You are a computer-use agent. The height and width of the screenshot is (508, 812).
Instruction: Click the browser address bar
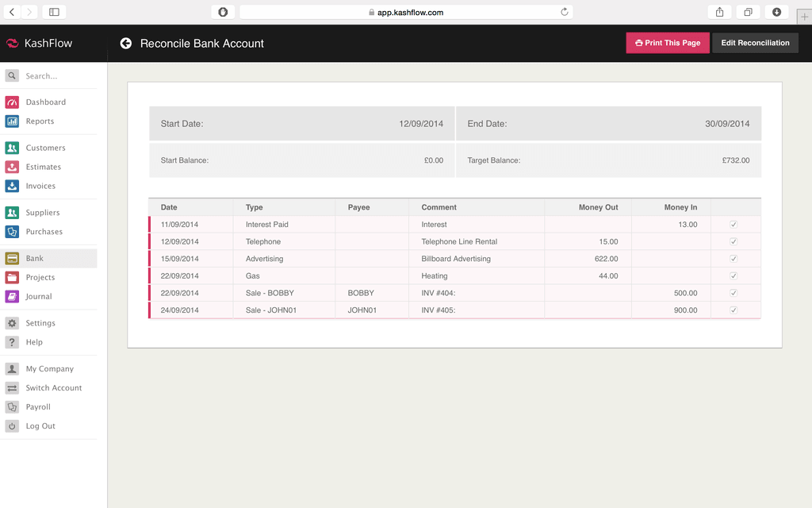click(406, 12)
